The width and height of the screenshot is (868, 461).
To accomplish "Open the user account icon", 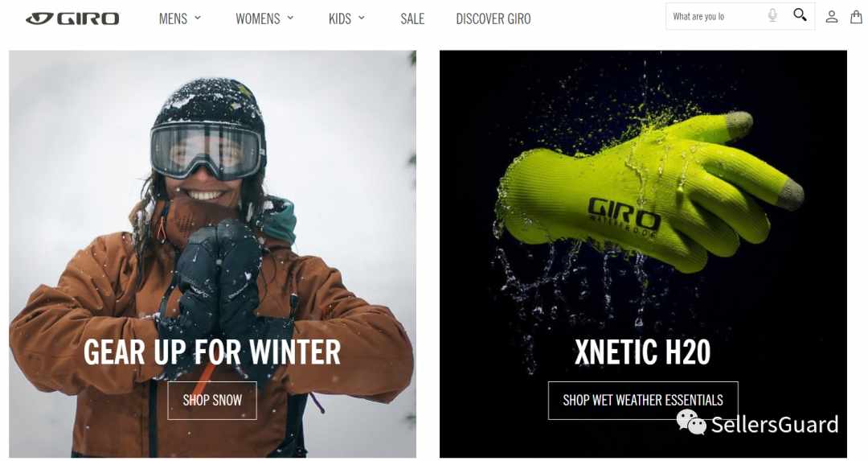I will point(832,17).
